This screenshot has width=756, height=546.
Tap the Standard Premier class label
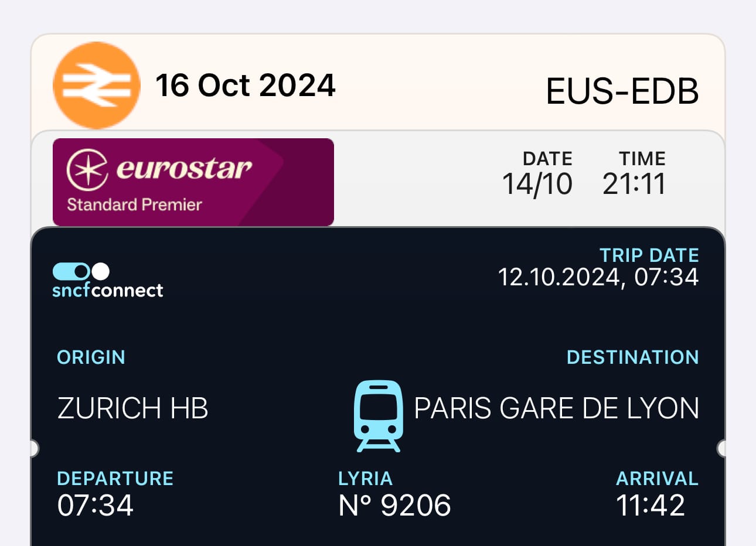[134, 204]
